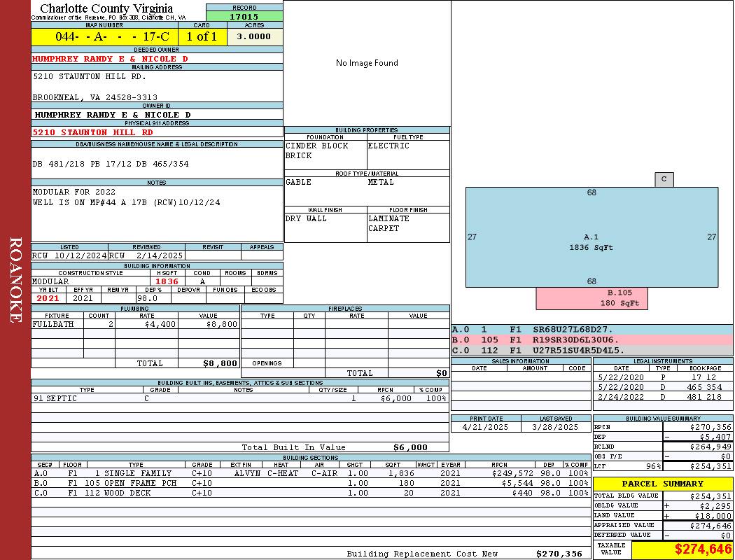Click roof material METAL
This screenshot has width=735, height=560.
tap(381, 182)
